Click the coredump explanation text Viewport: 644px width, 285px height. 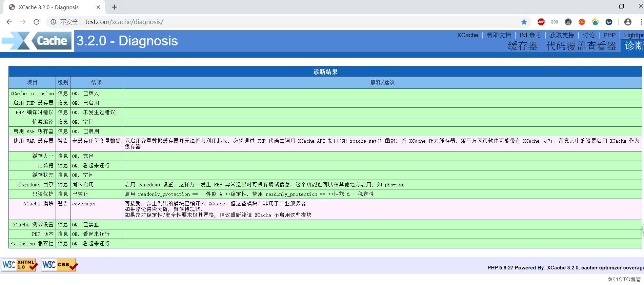tap(264, 185)
